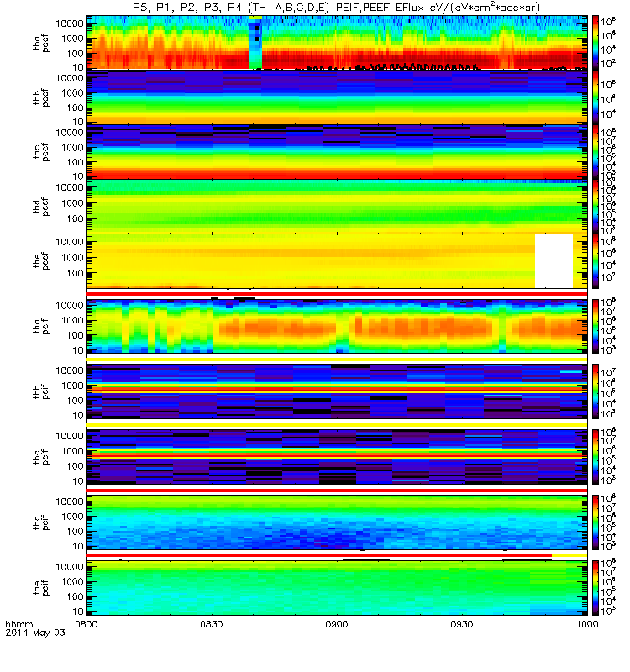The image size is (630, 672).
Task: Click the yellow end segment above the peif panel
Action: pyautogui.click(x=570, y=555)
